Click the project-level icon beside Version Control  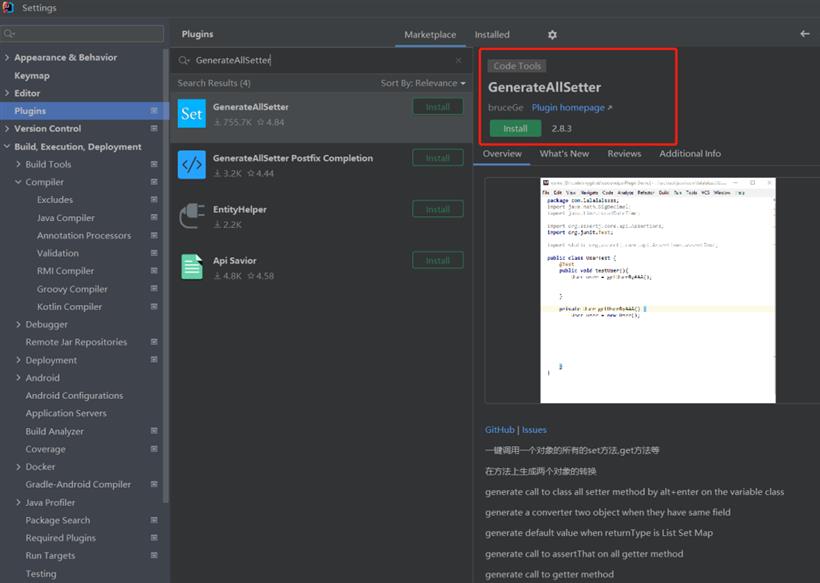pos(154,129)
